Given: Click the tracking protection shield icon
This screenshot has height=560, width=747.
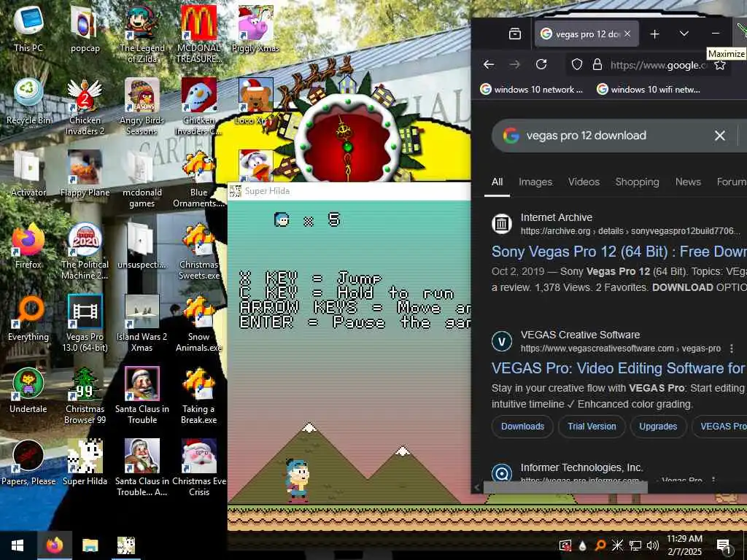Looking at the screenshot, I should (x=577, y=64).
